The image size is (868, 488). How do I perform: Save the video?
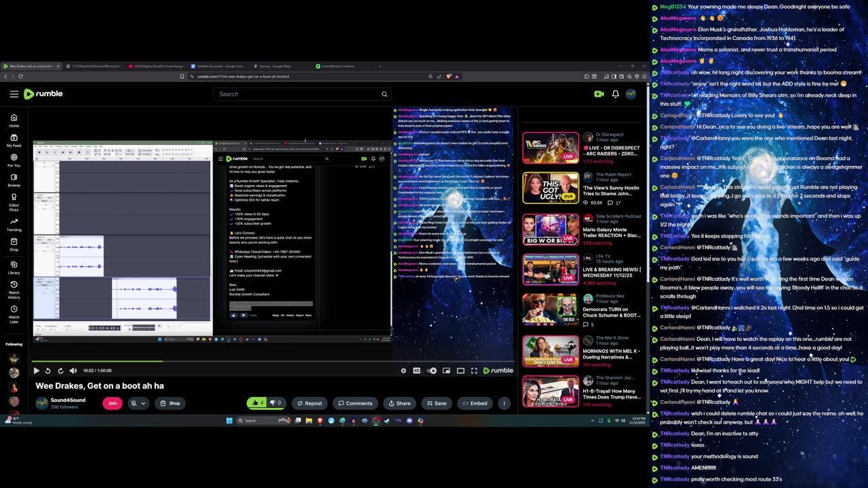pos(436,403)
